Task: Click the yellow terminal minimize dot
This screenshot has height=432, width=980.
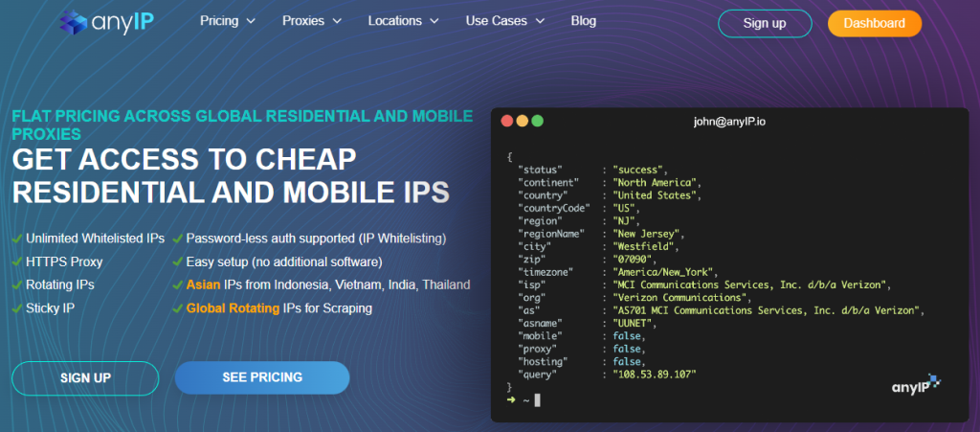Action: 522,122
